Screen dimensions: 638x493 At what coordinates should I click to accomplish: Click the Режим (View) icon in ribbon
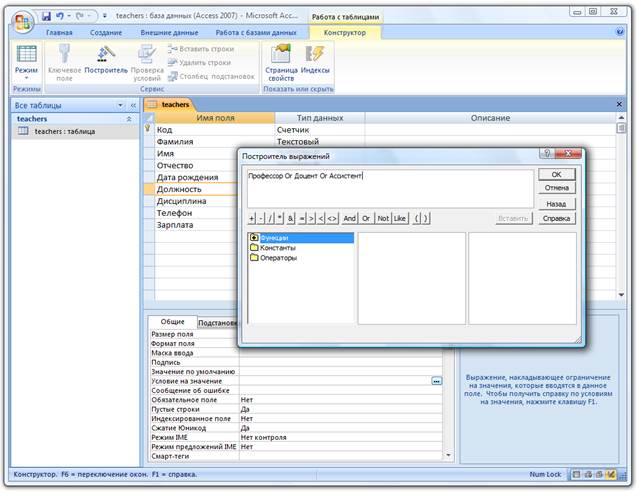pos(27,55)
